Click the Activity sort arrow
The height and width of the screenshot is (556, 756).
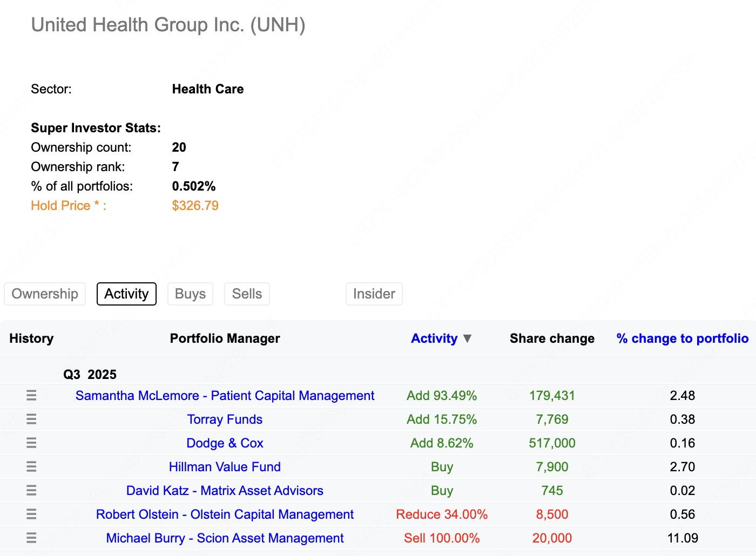468,338
